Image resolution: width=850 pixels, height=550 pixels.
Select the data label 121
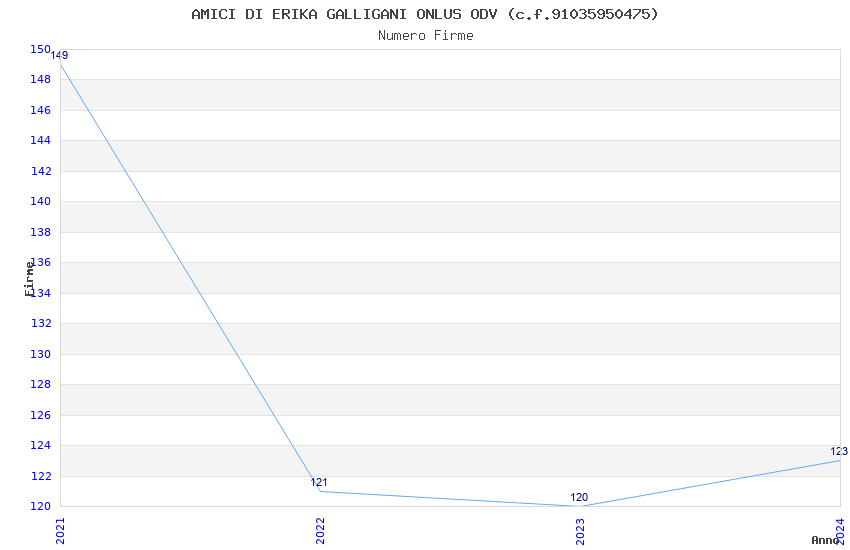(319, 482)
